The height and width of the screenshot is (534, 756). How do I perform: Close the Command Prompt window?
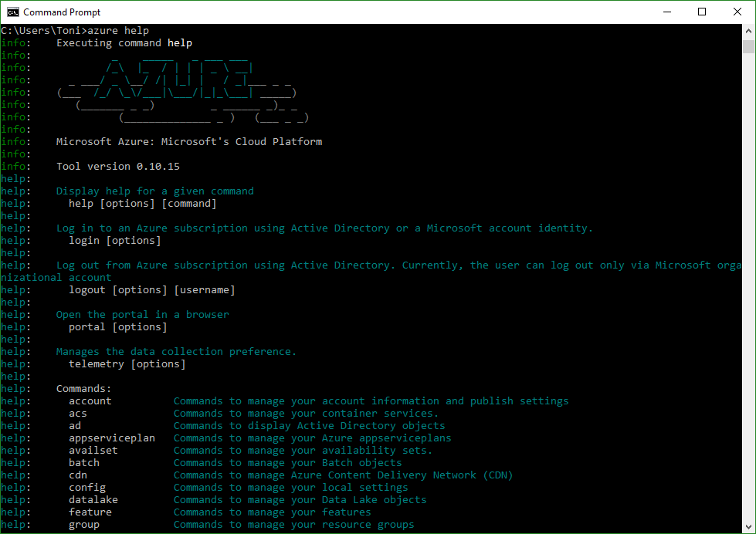(x=737, y=12)
